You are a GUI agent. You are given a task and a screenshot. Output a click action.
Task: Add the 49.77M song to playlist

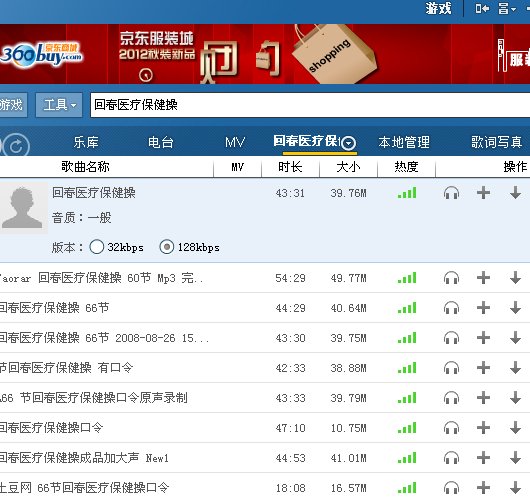[x=483, y=278]
